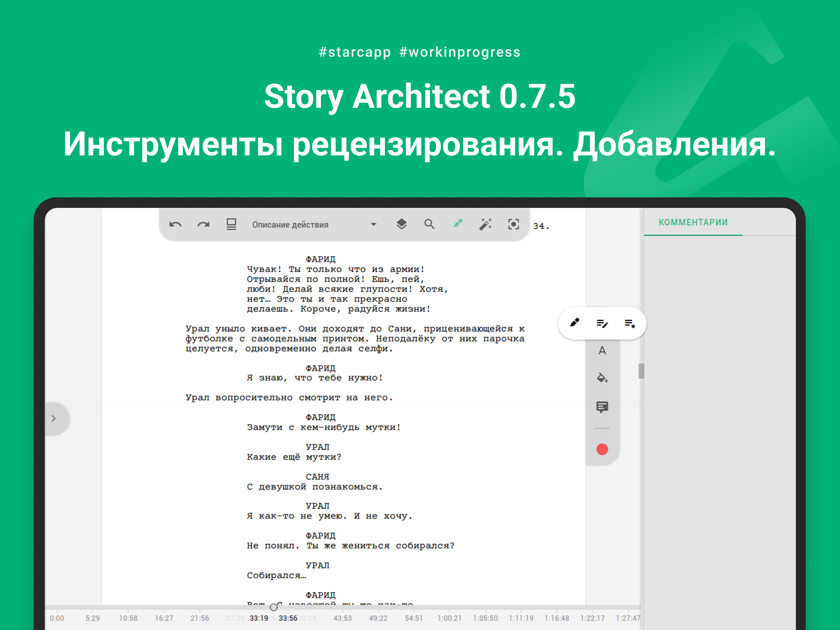Jump to 10:58 on the timeline

[128, 618]
